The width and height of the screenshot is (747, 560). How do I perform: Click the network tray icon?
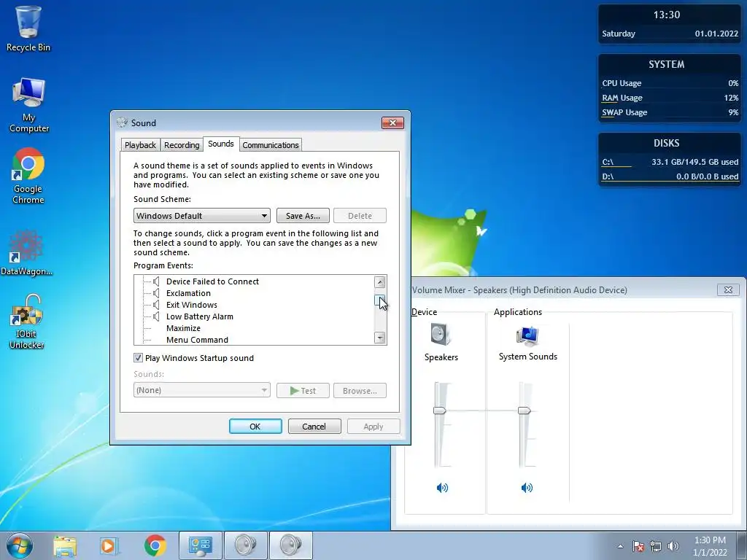656,546
